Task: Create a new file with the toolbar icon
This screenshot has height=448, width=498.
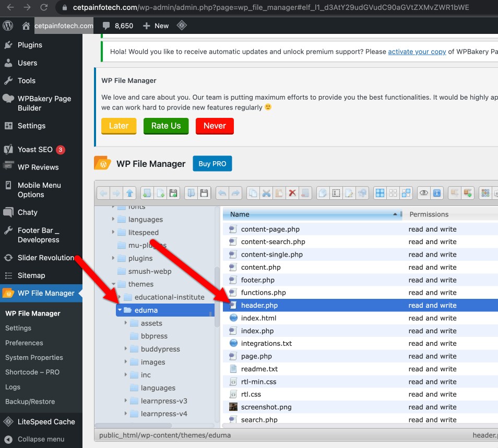Action: pos(160,192)
